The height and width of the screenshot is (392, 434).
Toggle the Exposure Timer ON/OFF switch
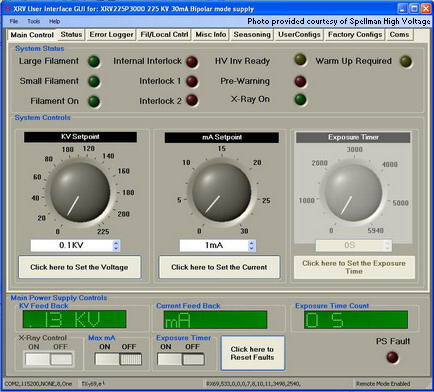[x=181, y=359]
